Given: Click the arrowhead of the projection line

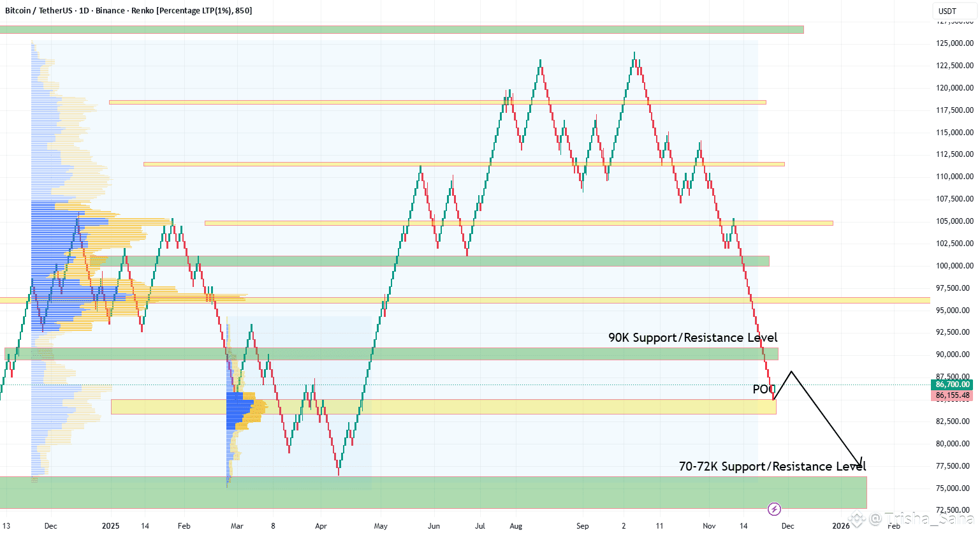Looking at the screenshot, I should [861, 463].
